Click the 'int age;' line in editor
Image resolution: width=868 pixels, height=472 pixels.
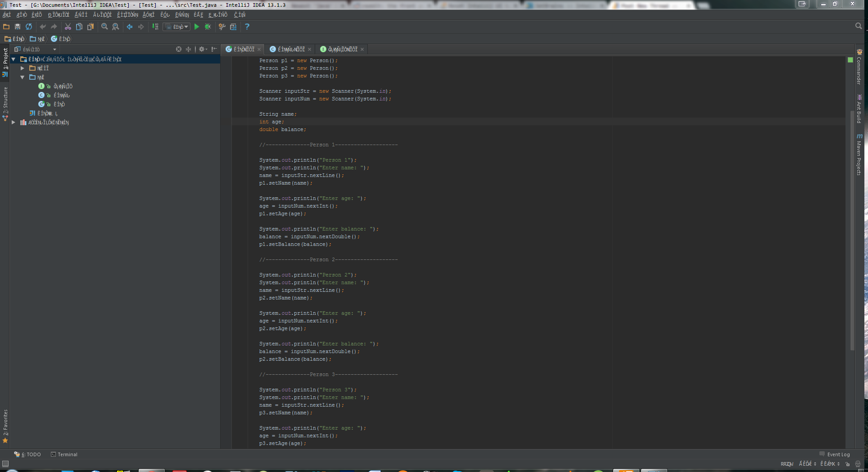(x=271, y=122)
